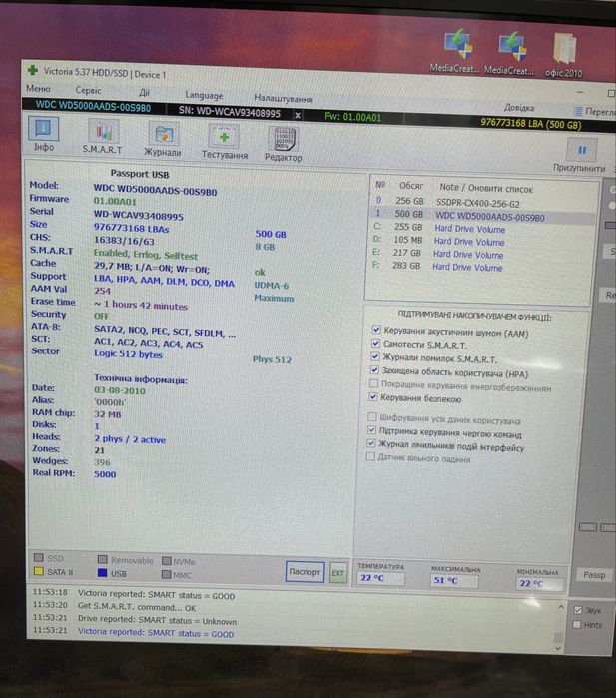Click the grey NVMe indicator

coord(167,561)
